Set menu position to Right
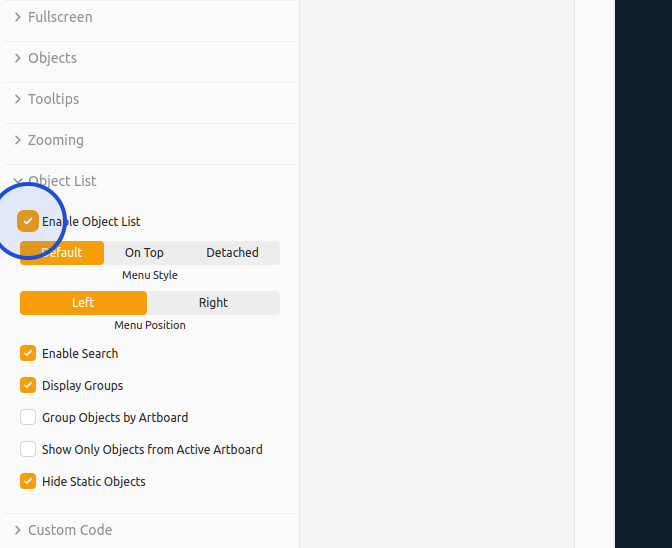This screenshot has width=672, height=548. pos(213,303)
